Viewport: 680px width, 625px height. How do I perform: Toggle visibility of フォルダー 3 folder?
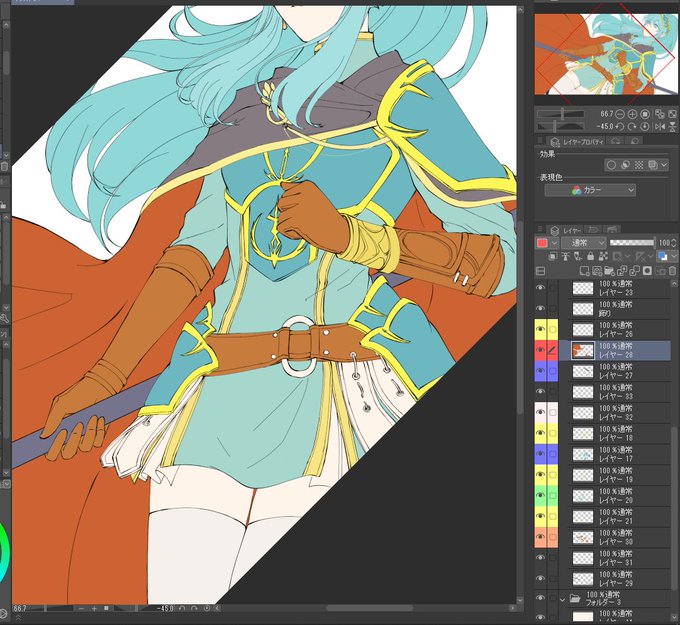[x=540, y=598]
